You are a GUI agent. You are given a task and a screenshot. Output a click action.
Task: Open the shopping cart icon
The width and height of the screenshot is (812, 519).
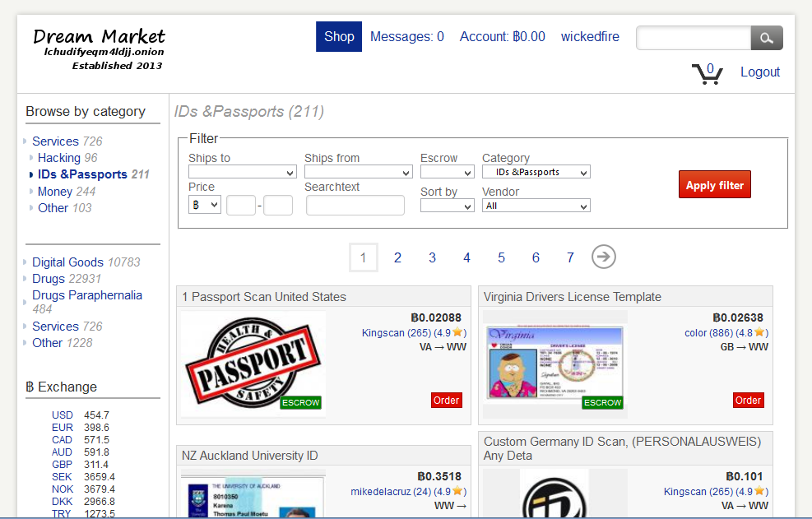pyautogui.click(x=708, y=73)
